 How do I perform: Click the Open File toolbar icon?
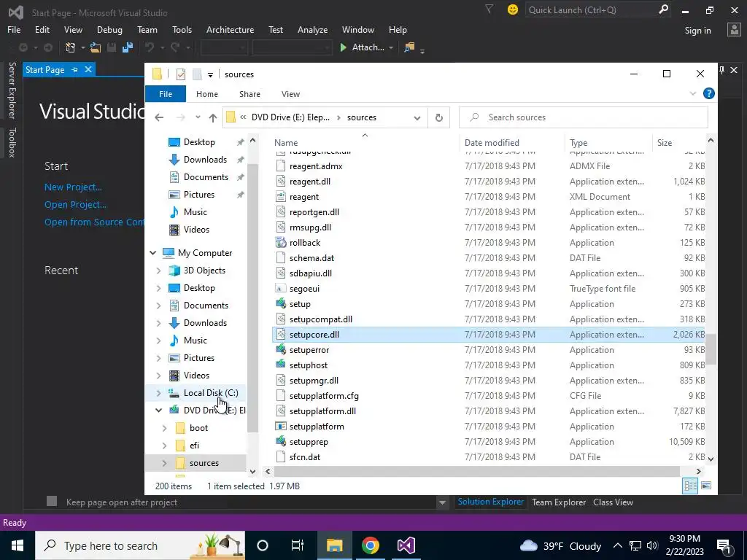(x=96, y=47)
